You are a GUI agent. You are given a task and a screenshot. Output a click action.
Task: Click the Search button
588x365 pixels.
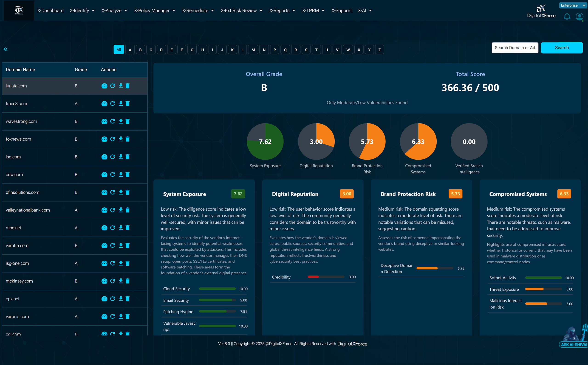pos(562,47)
